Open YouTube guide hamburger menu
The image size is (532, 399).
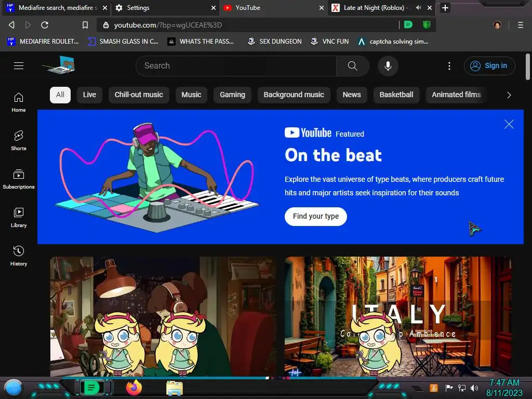coord(19,66)
